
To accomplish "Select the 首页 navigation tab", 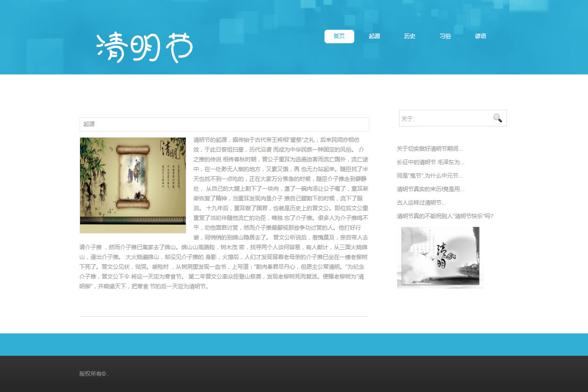I will click(x=339, y=36).
